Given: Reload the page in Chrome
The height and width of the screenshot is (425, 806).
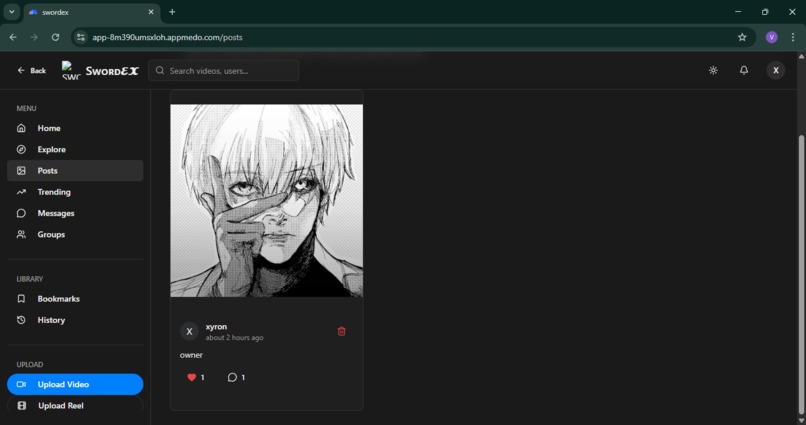Looking at the screenshot, I should pyautogui.click(x=56, y=37).
